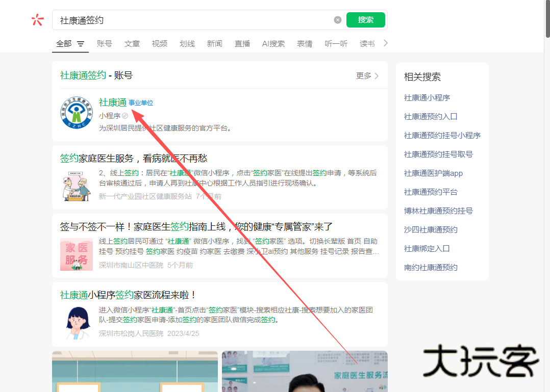Open the 社康通小程序签约家医流程来啦 article title

(128, 295)
